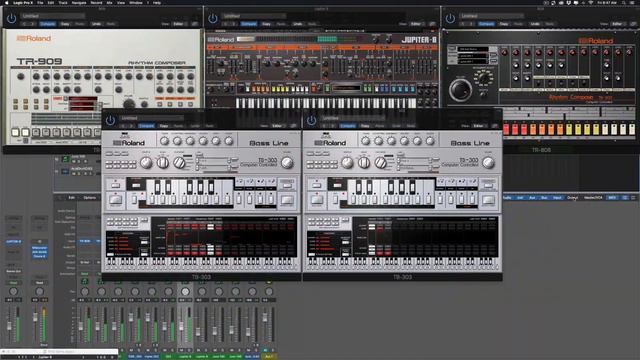Click the link icon in JUPITER-8 window header
This screenshot has width=640, height=360.
pyautogui.click(x=432, y=24)
